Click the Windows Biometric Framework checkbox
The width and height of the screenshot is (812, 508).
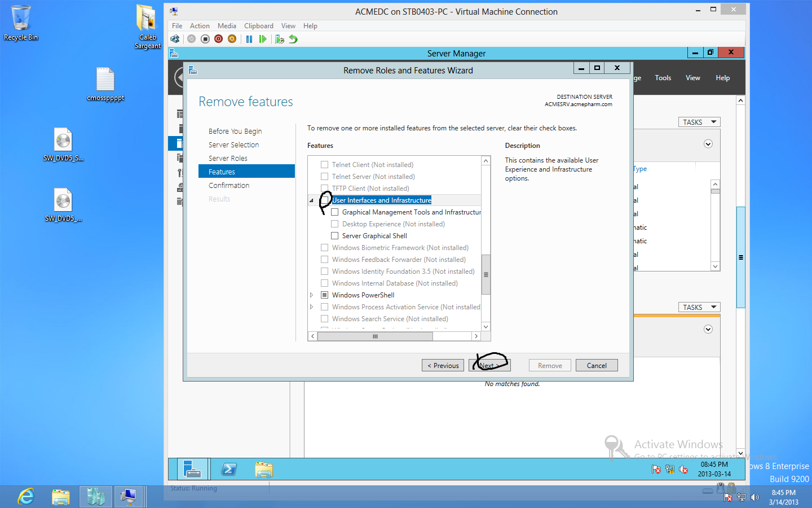pos(325,248)
